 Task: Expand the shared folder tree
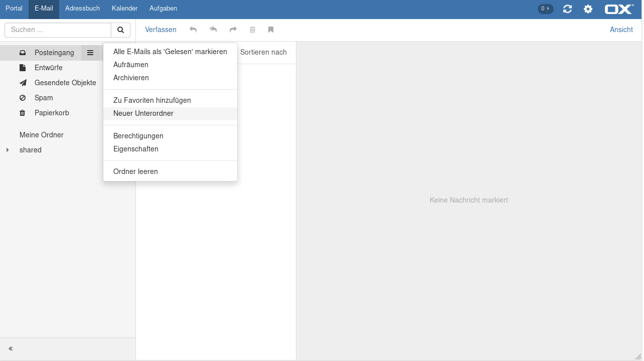pos(8,150)
